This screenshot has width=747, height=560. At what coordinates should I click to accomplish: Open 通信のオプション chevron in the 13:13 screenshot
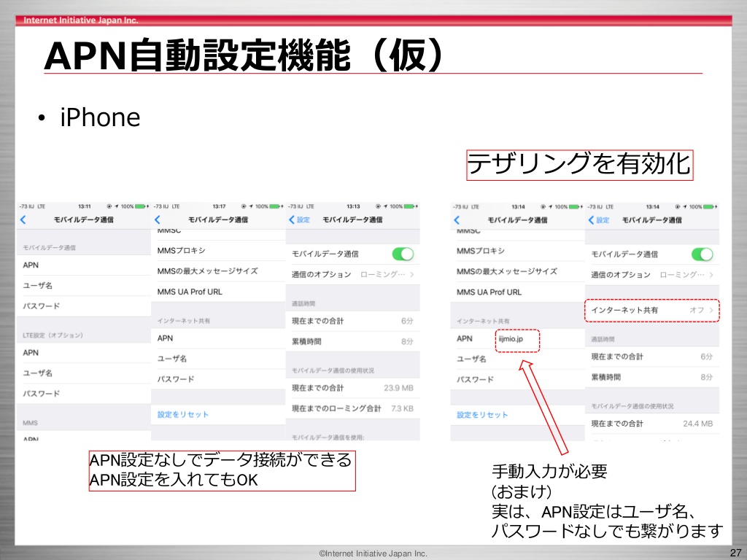412,274
